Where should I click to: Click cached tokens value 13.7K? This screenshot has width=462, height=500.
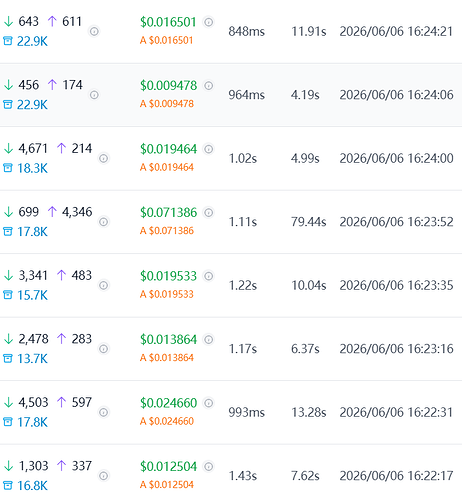32,359
